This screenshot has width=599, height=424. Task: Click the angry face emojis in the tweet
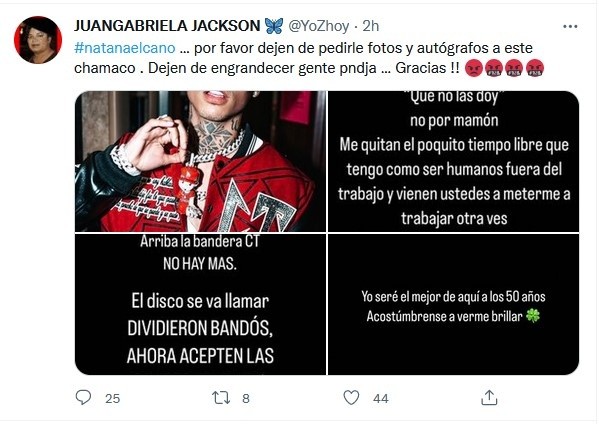tap(504, 68)
